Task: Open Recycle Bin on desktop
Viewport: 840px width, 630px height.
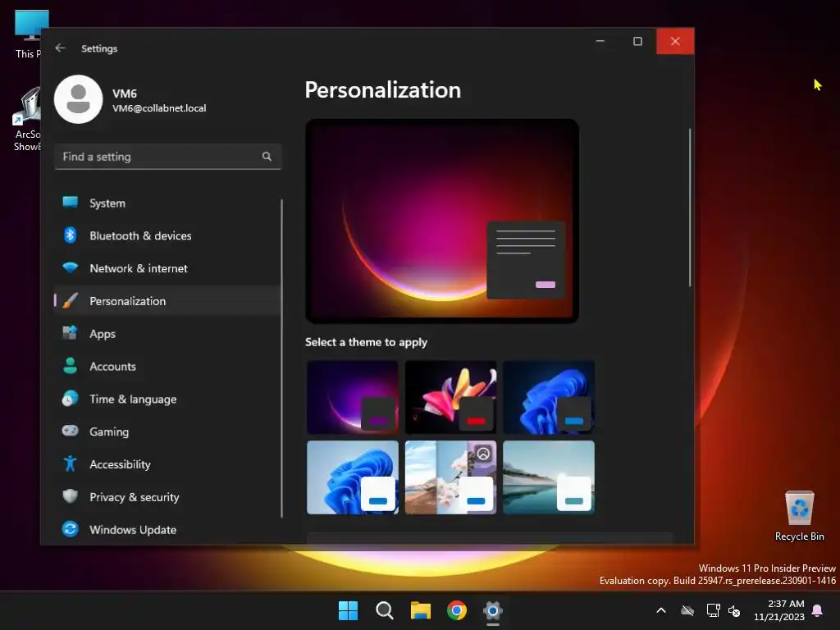Action: click(799, 516)
